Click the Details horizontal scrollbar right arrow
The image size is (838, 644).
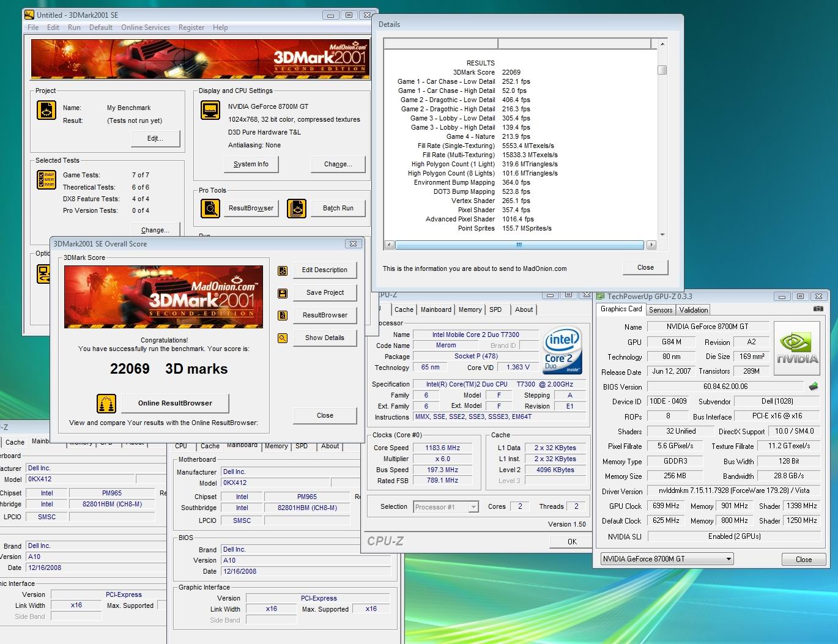pos(651,245)
